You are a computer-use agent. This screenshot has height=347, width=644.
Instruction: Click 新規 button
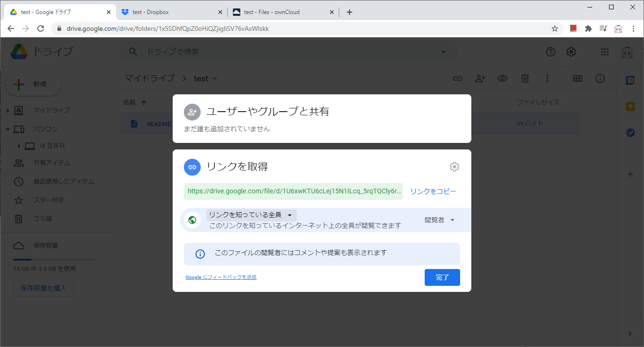click(x=33, y=85)
